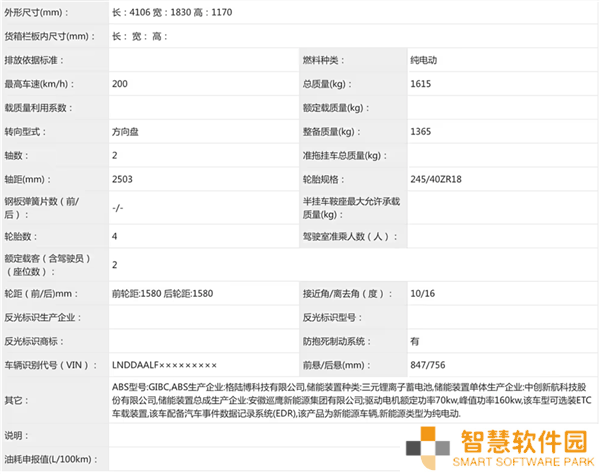Image resolution: width=600 pixels, height=474 pixels.
Task: Click the 额定载客(含驾驶员) label
Action: click(47, 265)
